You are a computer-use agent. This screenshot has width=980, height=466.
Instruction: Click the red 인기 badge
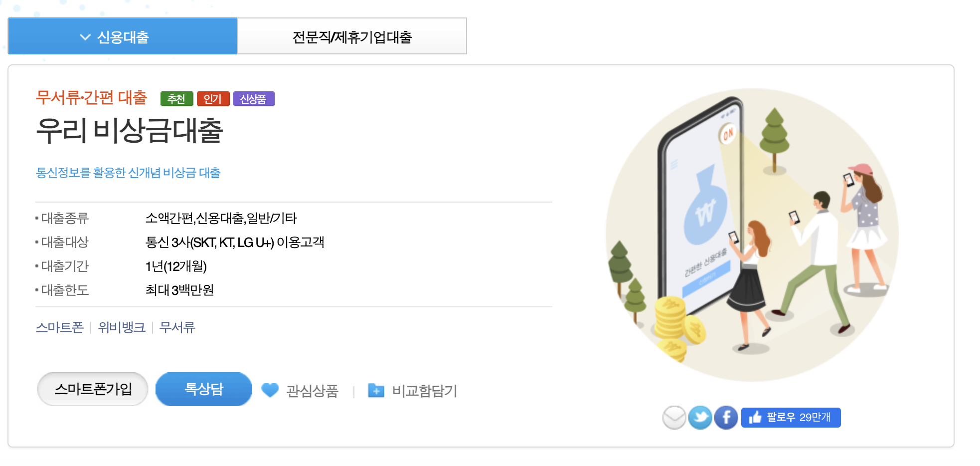point(213,99)
